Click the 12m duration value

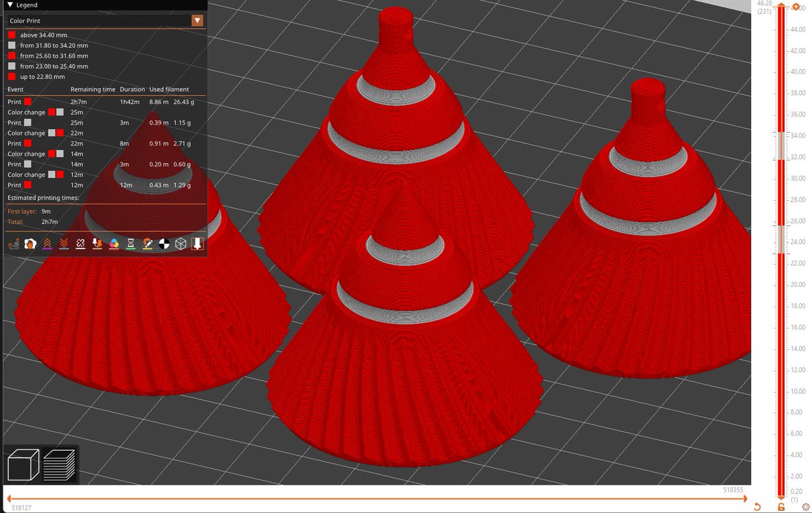tap(125, 185)
